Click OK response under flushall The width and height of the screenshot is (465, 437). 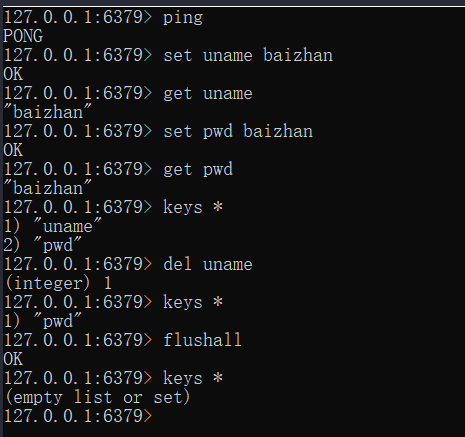(13, 359)
